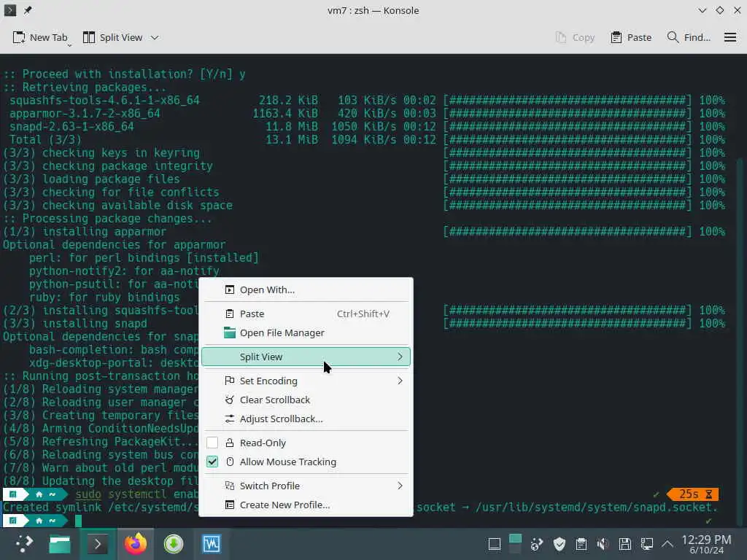The image size is (747, 560).
Task: Click the pin window icon in title bar
Action: tap(28, 10)
